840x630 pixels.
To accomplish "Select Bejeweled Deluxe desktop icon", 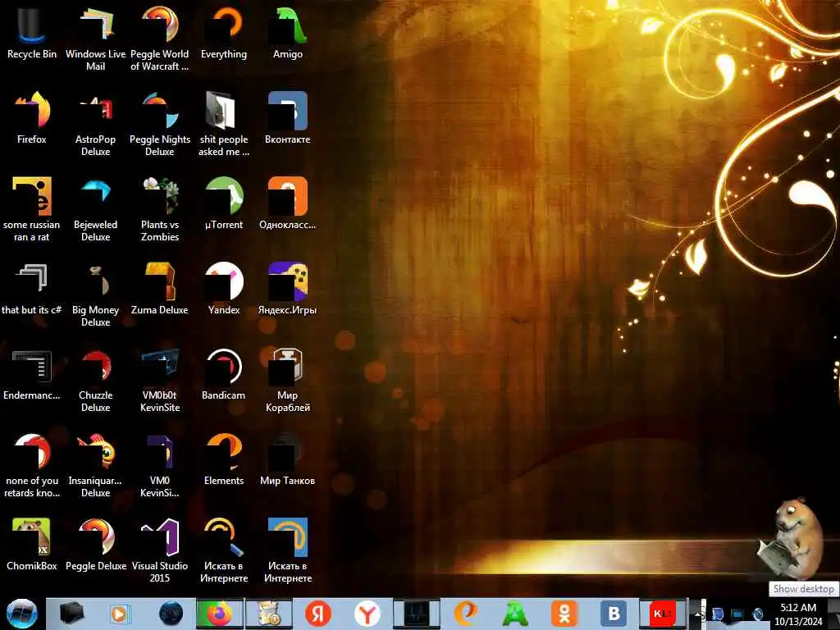I will click(95, 209).
